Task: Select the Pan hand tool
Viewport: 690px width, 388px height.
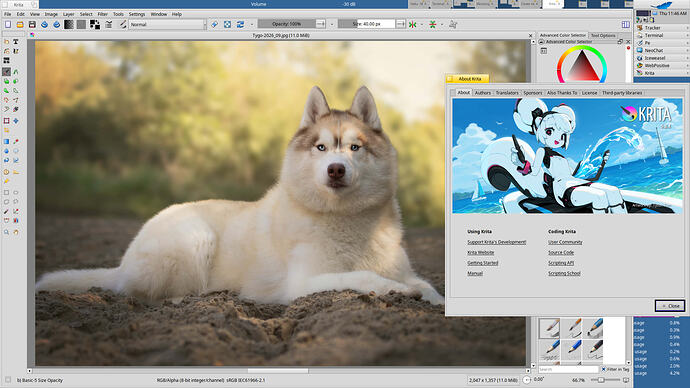Action: click(x=16, y=232)
